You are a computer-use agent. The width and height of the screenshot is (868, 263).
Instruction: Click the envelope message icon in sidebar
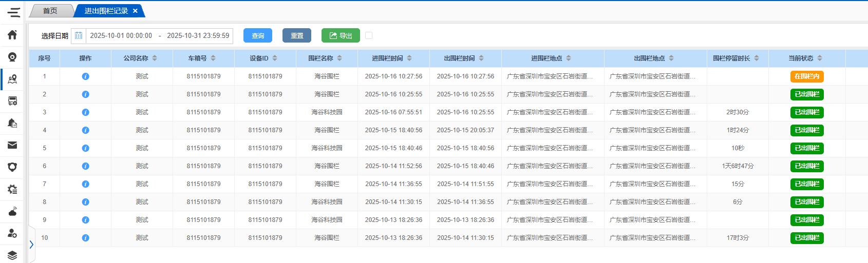coord(12,145)
